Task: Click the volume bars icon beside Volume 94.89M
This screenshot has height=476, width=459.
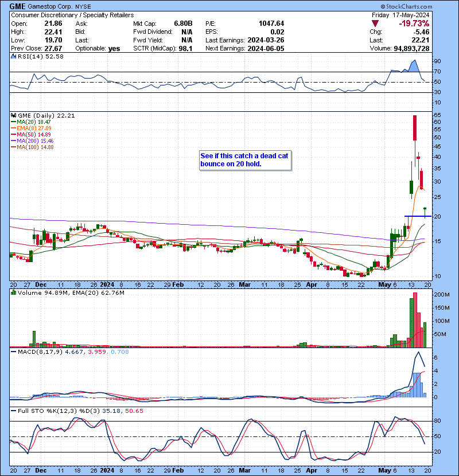Action: (13, 292)
